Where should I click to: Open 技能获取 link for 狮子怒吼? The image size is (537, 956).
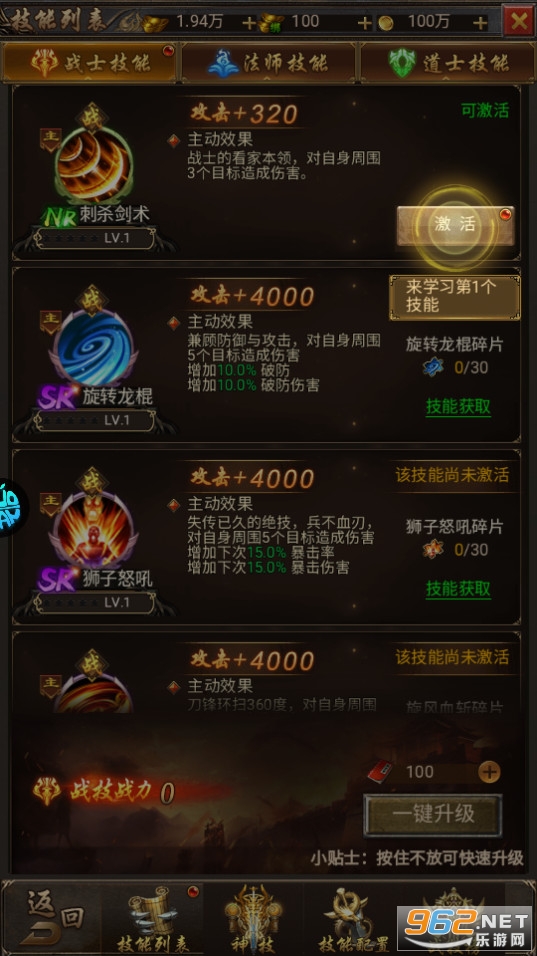click(458, 588)
